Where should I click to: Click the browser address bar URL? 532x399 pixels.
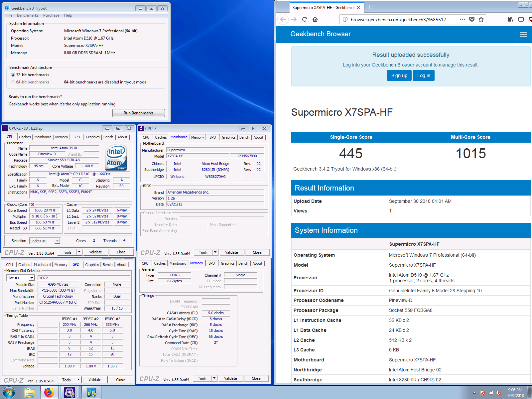(x=398, y=20)
